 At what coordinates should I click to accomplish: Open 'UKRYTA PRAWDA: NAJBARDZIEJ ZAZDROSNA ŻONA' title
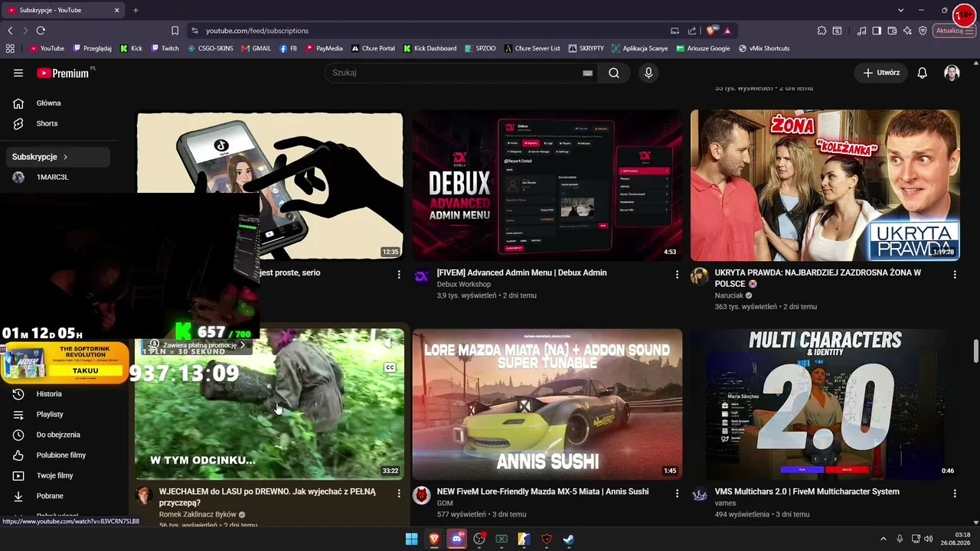point(818,278)
